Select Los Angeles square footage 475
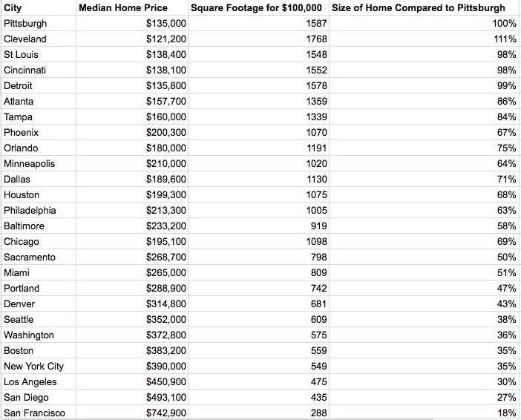Screen dimensions: 521x420 point(259,382)
